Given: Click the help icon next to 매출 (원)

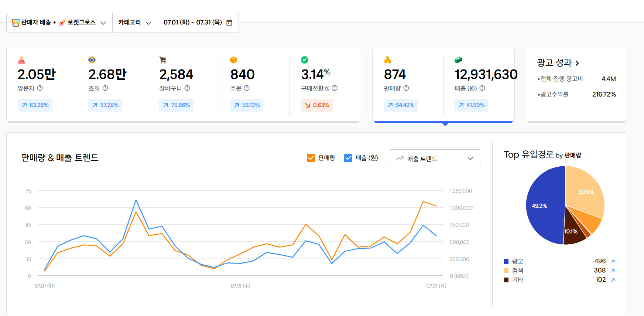Looking at the screenshot, I should (482, 88).
